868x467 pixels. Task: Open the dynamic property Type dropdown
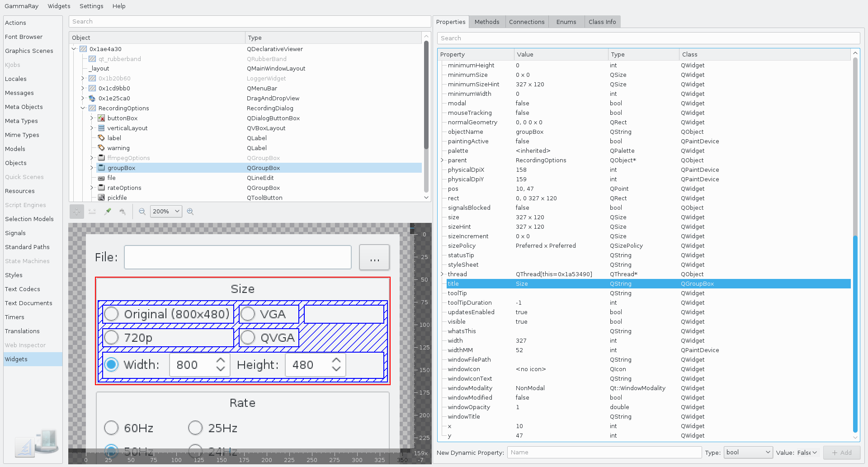tap(748, 453)
